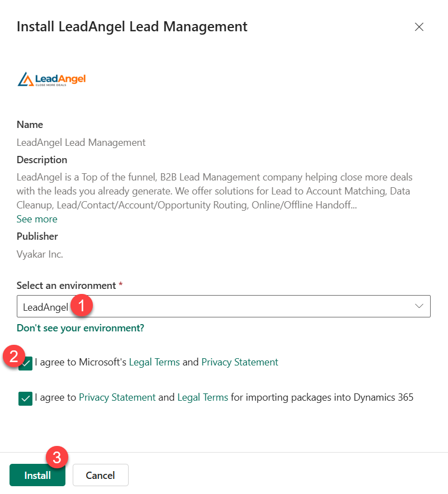Click the Cancel button
The height and width of the screenshot is (494, 448).
point(101,475)
